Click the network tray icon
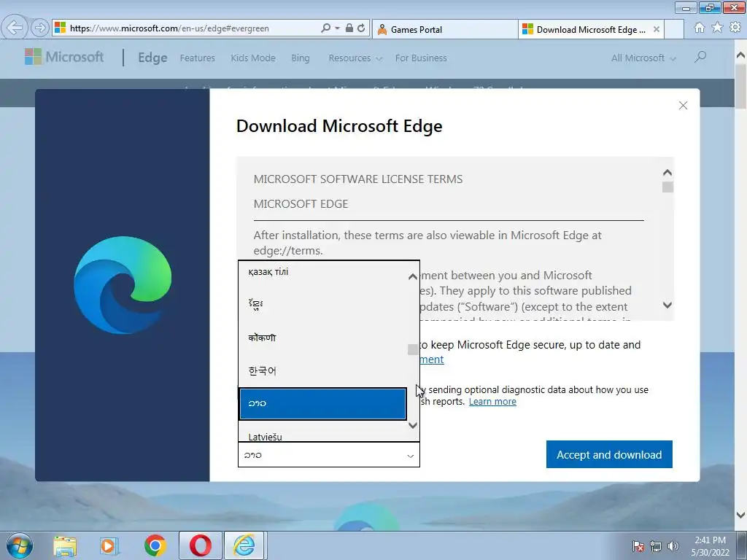Screen dimensions: 747x560 tap(656, 546)
